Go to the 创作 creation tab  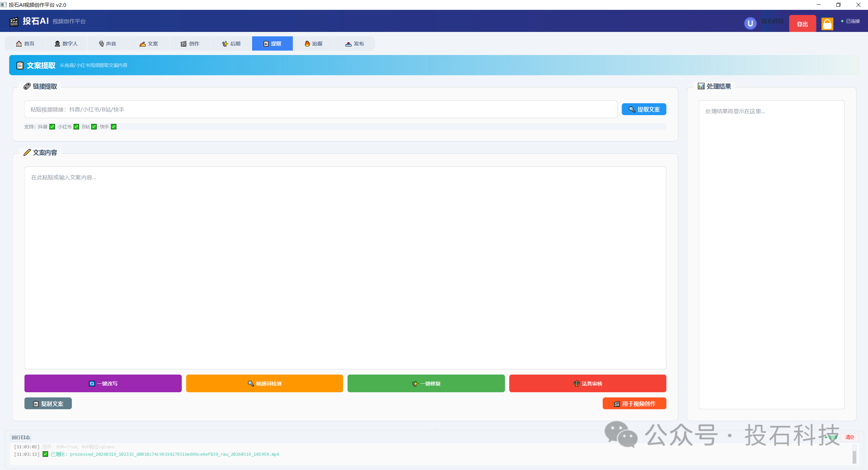[190, 43]
